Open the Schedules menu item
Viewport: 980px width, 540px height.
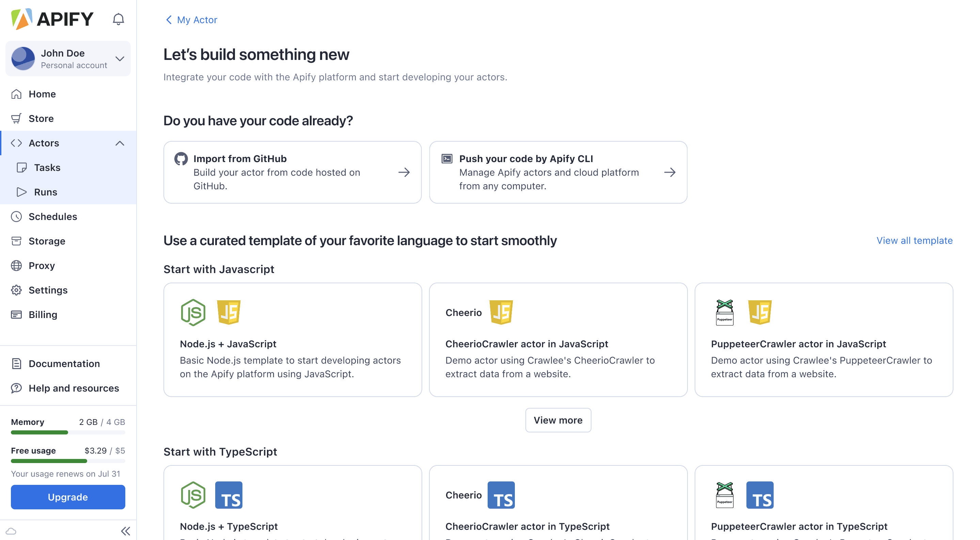pyautogui.click(x=53, y=217)
